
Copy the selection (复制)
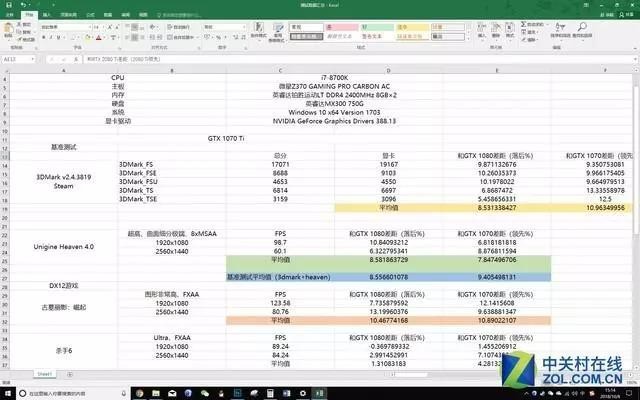[x=25, y=32]
